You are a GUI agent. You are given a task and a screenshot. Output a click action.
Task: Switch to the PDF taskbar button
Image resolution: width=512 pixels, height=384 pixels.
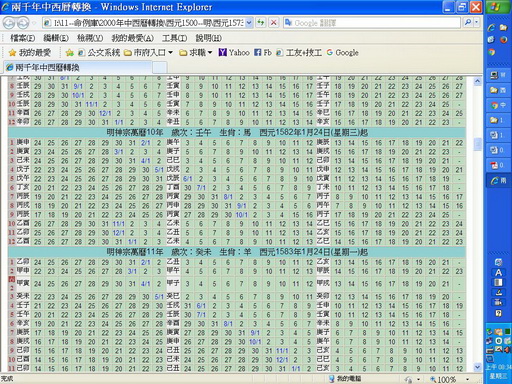[x=498, y=165]
